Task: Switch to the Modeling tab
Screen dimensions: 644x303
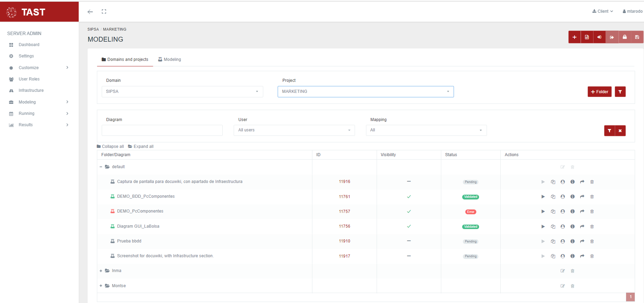Action: pyautogui.click(x=169, y=59)
